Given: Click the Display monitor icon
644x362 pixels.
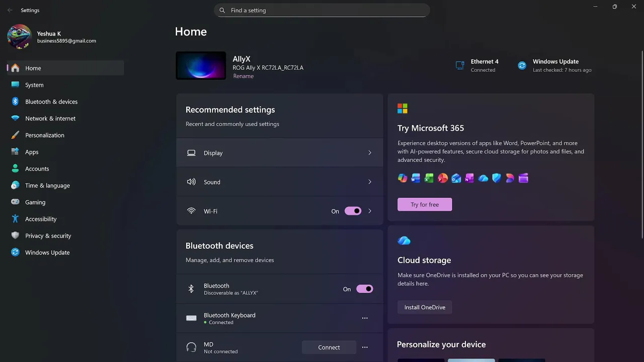Looking at the screenshot, I should 191,153.
